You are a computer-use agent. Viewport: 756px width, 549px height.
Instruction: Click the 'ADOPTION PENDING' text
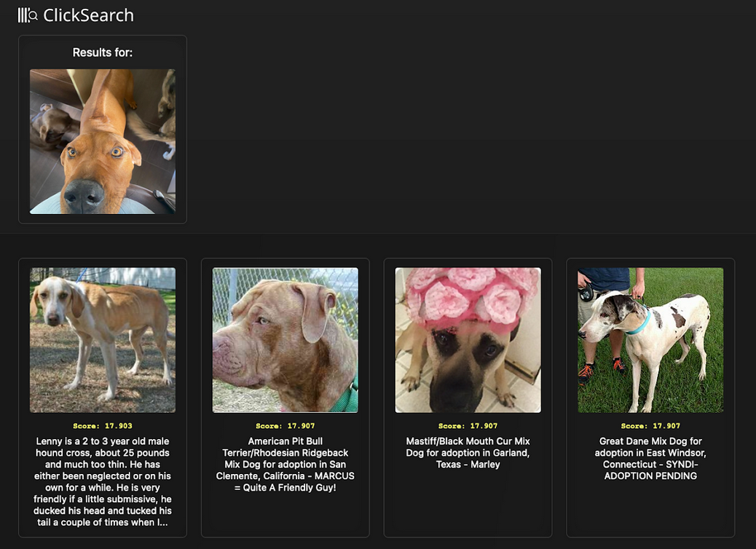click(x=650, y=476)
